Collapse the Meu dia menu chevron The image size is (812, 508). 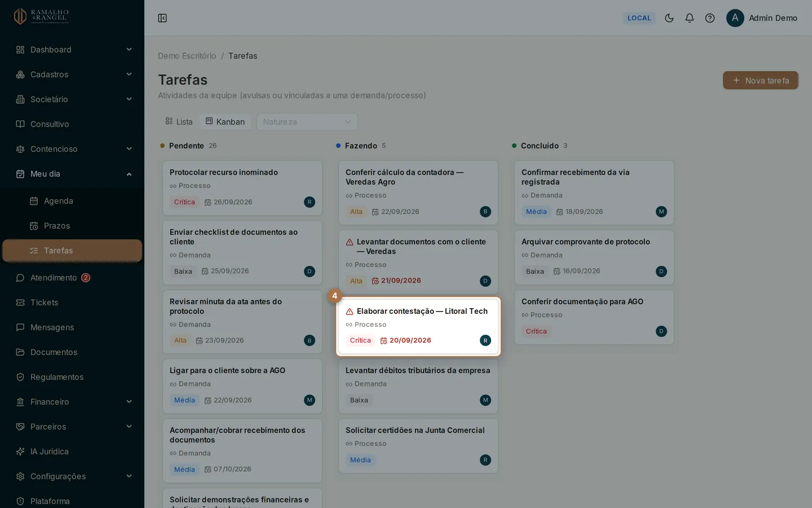[129, 174]
